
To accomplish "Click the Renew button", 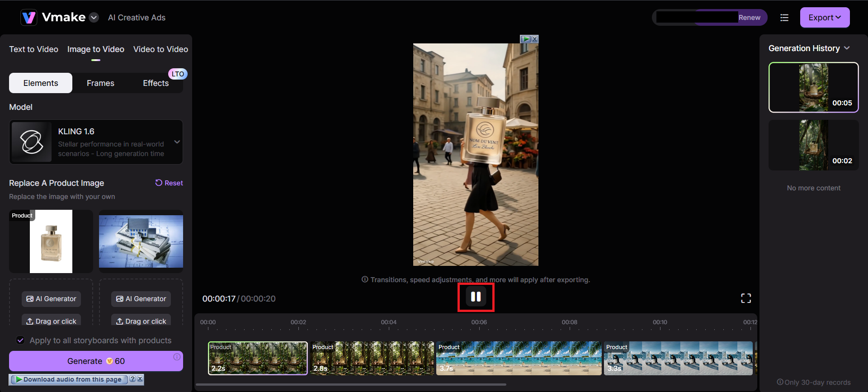I will point(749,18).
